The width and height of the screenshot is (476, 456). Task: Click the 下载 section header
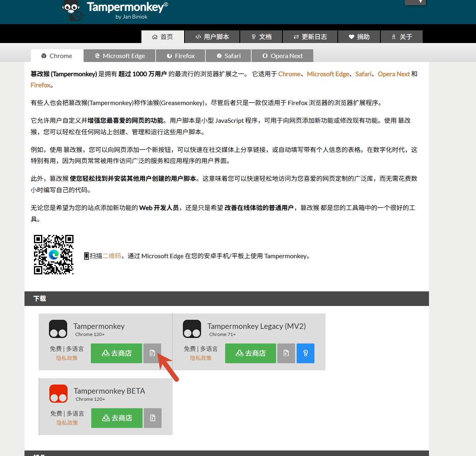pos(227,298)
